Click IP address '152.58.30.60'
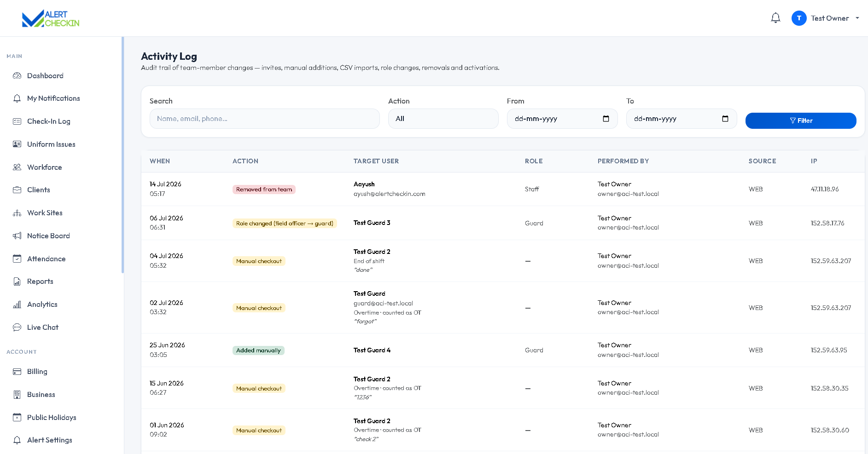The width and height of the screenshot is (868, 454). 830,430
